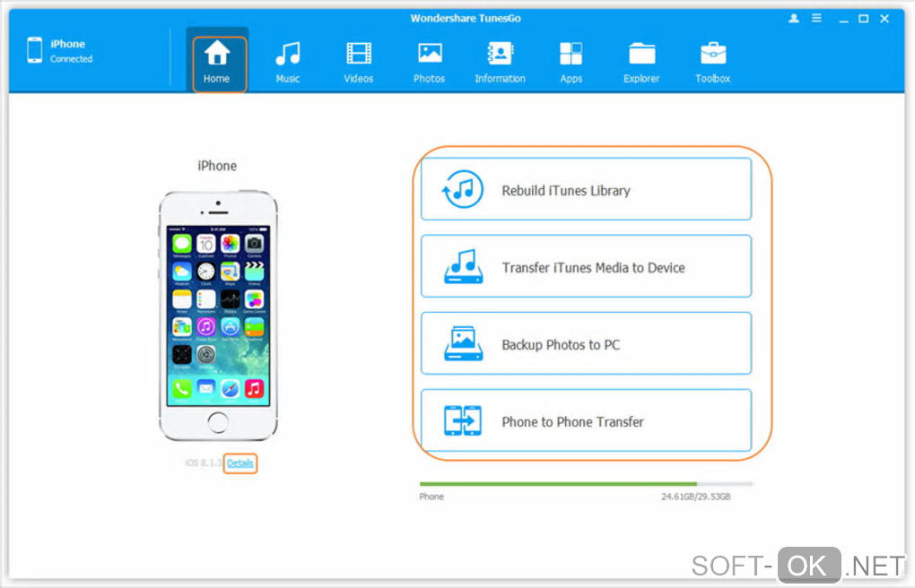Viewport: 915px width, 588px height.
Task: Open the Toolbox tab
Action: coord(712,61)
